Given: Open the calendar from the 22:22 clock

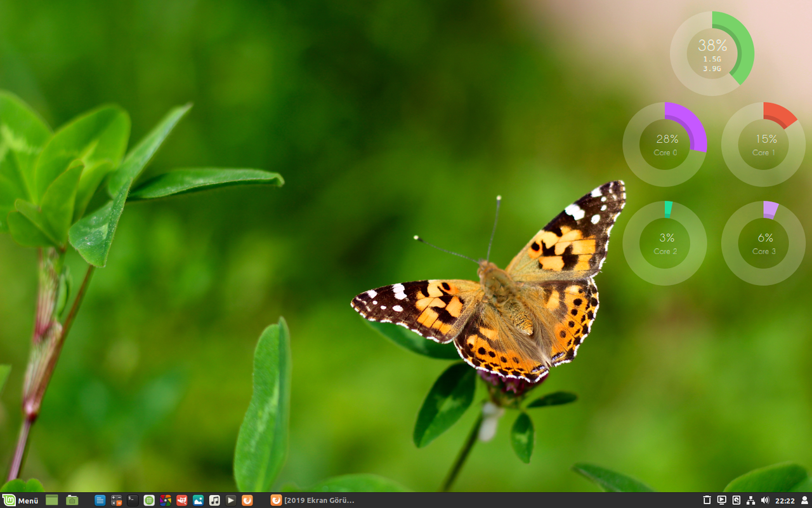Looking at the screenshot, I should tap(785, 500).
